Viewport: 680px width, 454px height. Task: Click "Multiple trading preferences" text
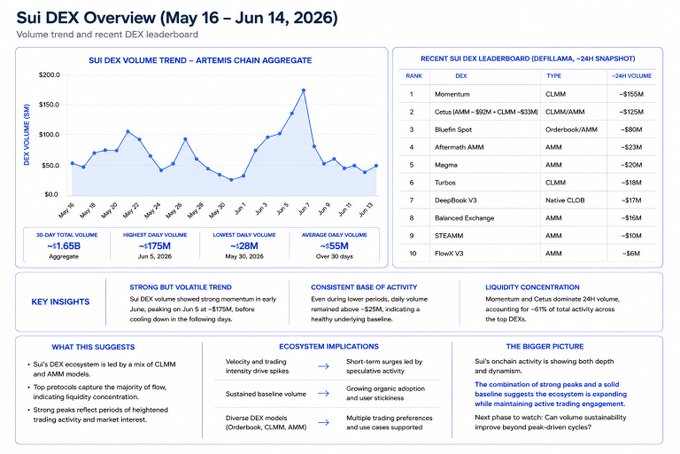point(389,418)
